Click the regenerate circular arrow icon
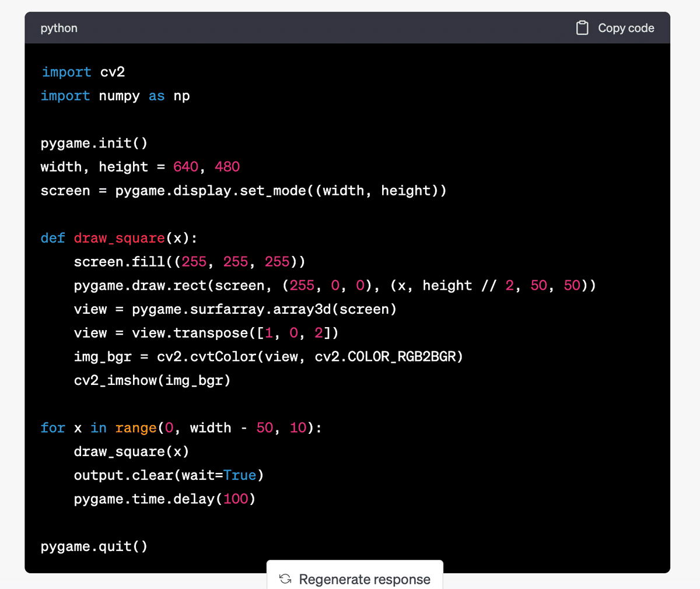Viewport: 700px width, 589px height. 285,579
